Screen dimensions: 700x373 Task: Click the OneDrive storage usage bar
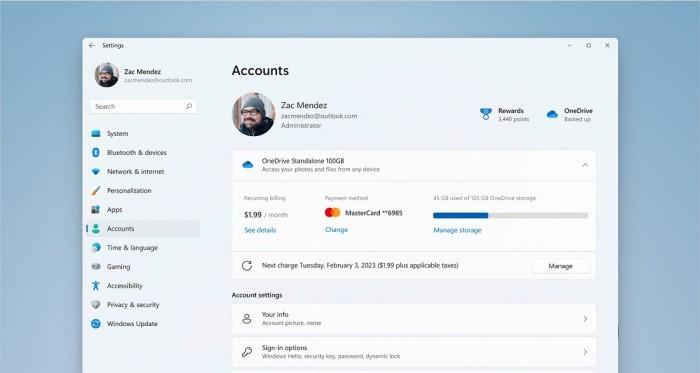tap(510, 216)
